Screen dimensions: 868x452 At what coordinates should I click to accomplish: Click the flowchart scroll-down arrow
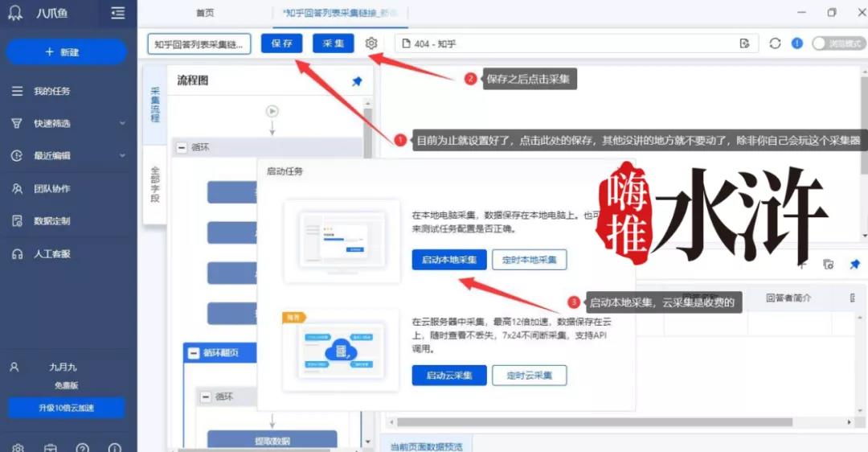click(x=368, y=442)
